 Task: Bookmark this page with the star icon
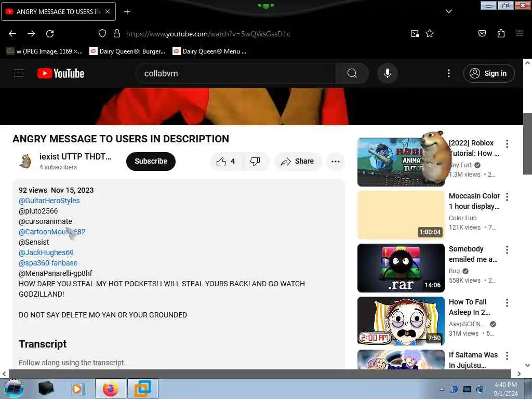coord(430,33)
